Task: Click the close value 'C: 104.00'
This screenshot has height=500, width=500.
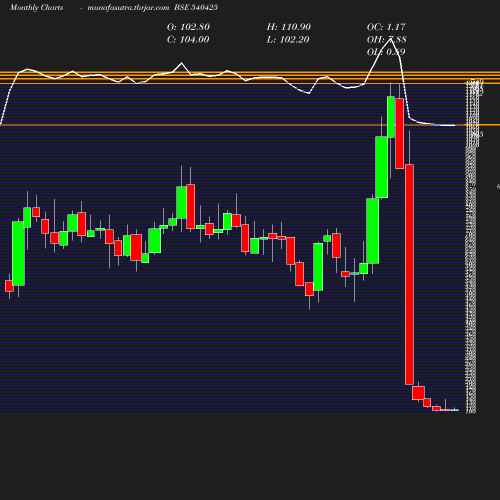Action: 188,40
